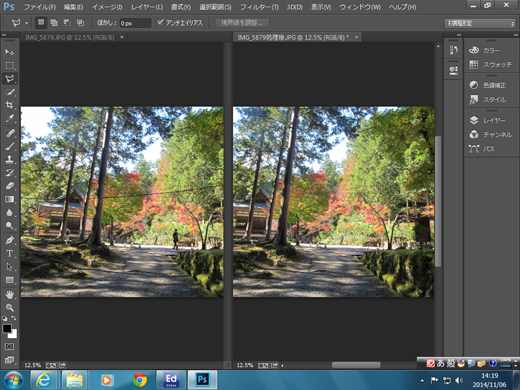Image resolution: width=520 pixels, height=390 pixels.
Task: Open the status bar info arrow
Action: click(282, 366)
